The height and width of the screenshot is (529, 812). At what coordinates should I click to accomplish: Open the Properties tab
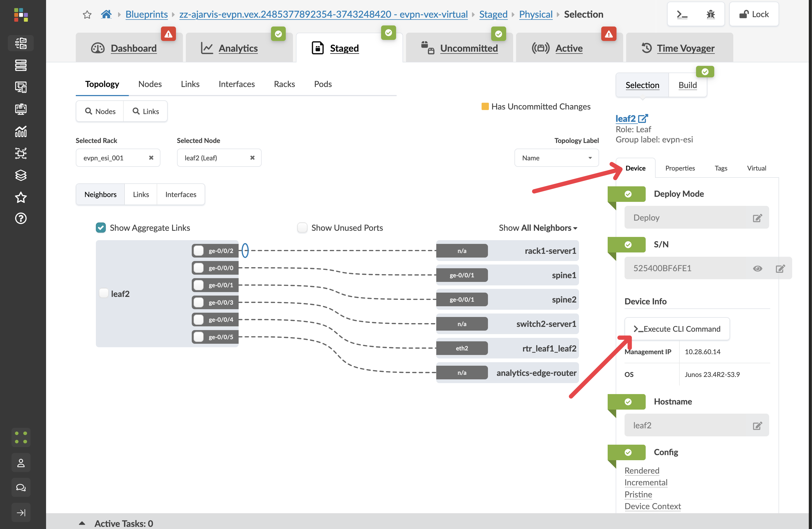click(680, 168)
